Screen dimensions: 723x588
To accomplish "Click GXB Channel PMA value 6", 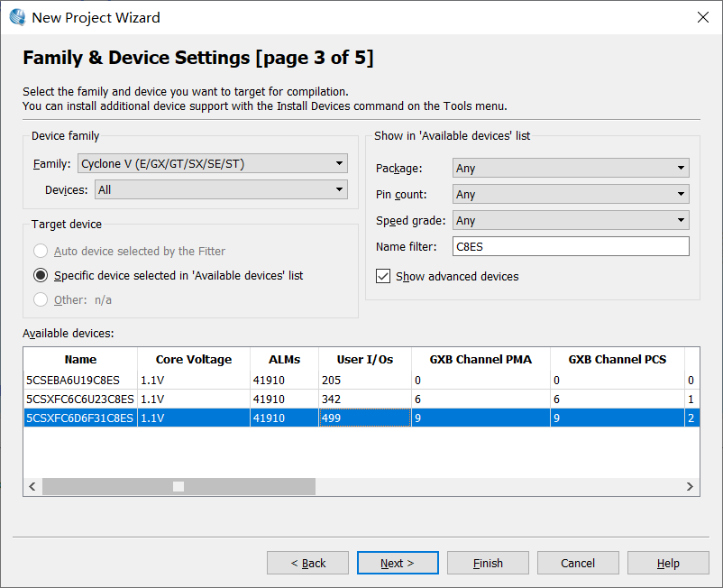I will (x=480, y=399).
